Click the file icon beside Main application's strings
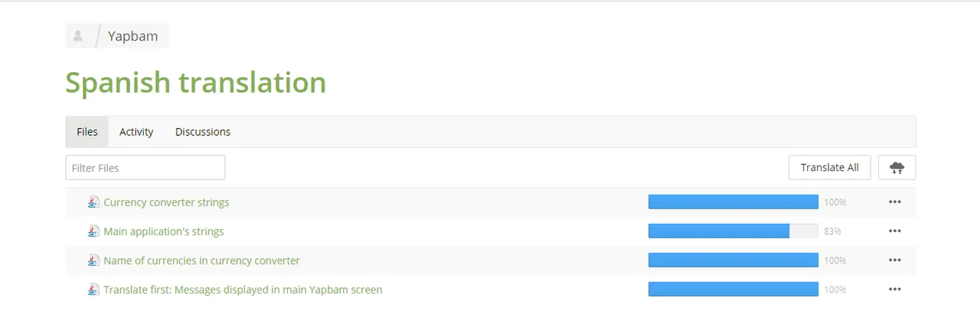Viewport: 980px width, 335px height. (x=93, y=232)
